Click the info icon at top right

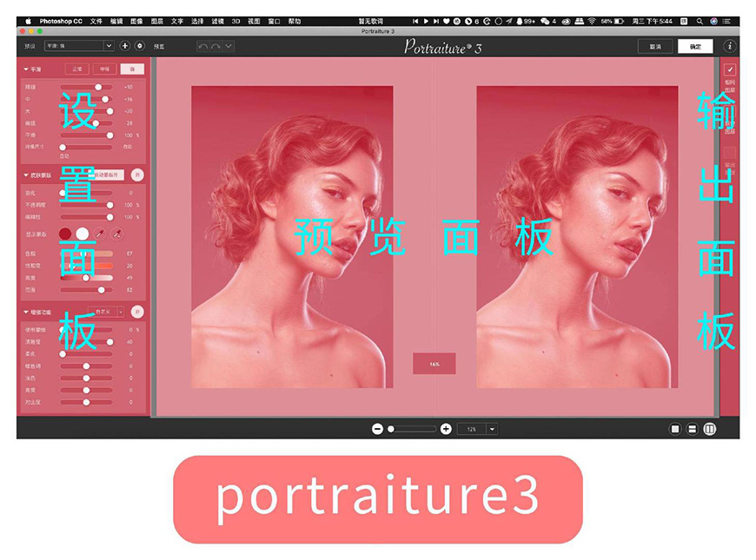click(729, 46)
